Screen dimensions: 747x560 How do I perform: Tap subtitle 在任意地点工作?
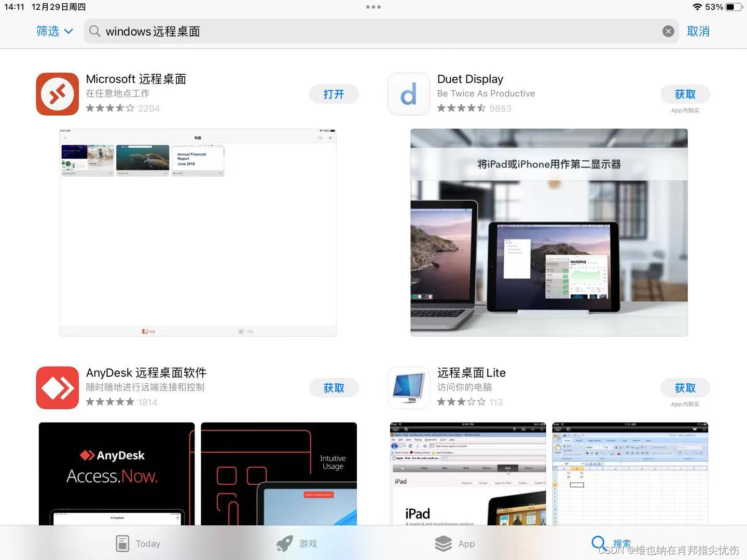tap(118, 93)
